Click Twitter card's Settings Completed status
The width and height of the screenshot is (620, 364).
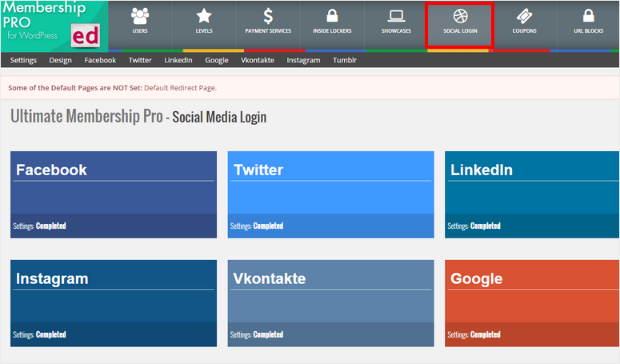click(257, 226)
